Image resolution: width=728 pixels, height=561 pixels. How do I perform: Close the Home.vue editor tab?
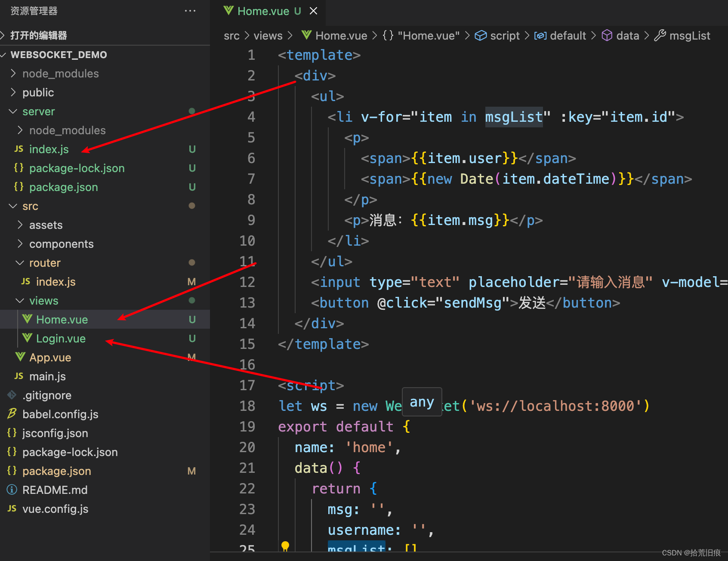click(x=313, y=11)
